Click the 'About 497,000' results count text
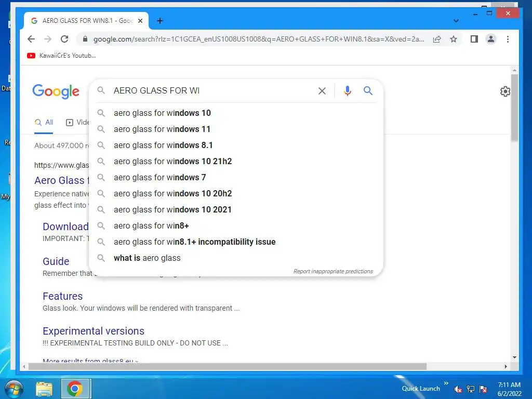The image size is (532, 399). point(61,145)
